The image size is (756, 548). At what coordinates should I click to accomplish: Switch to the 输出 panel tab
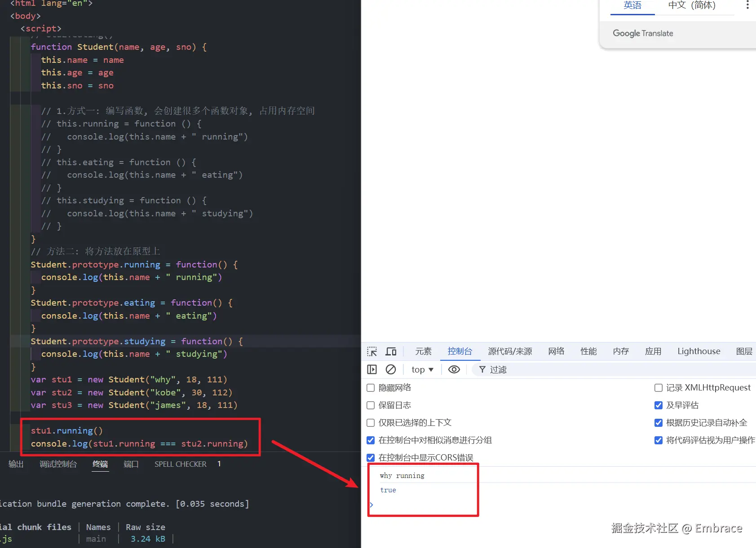16,464
